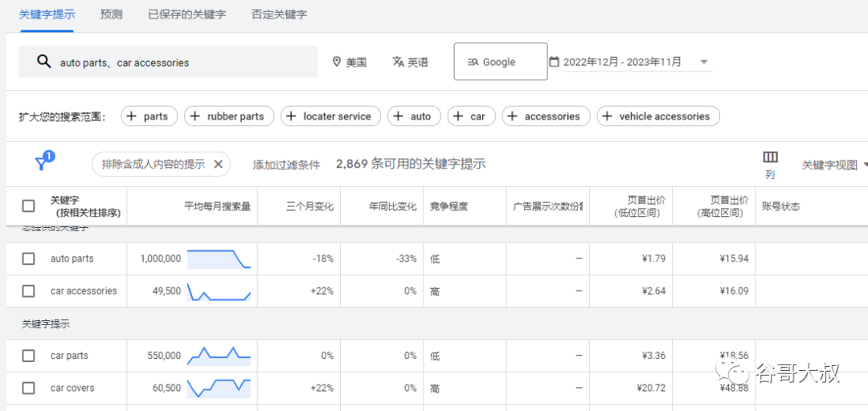This screenshot has width=868, height=411.
Task: Sort by 竞争程度 column header
Action: point(449,206)
